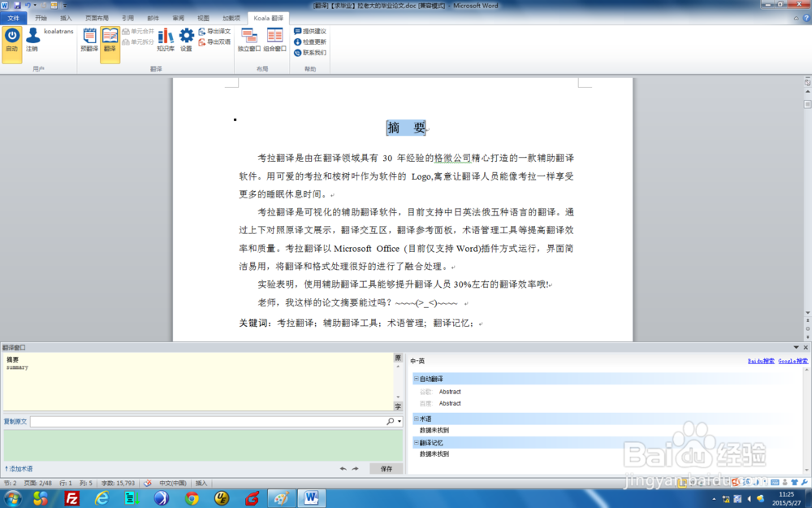
Task: Click 中文(中国) language status
Action: coord(172,483)
